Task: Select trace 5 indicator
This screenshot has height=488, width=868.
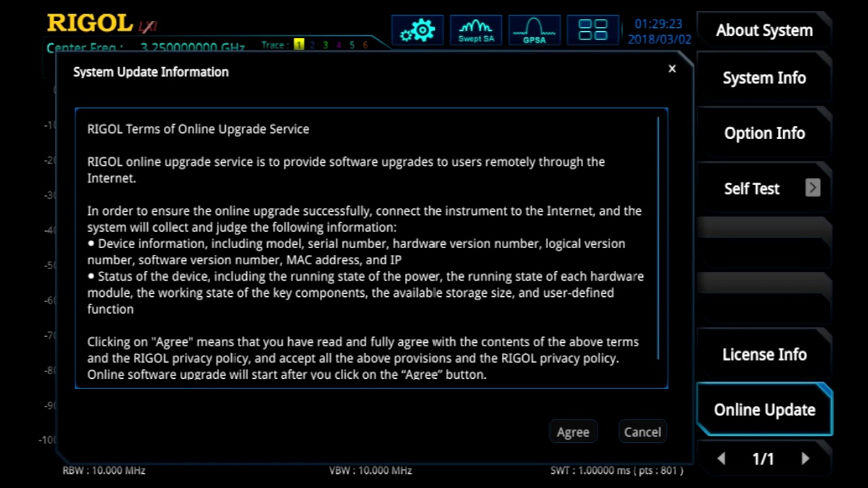Action: (x=352, y=45)
